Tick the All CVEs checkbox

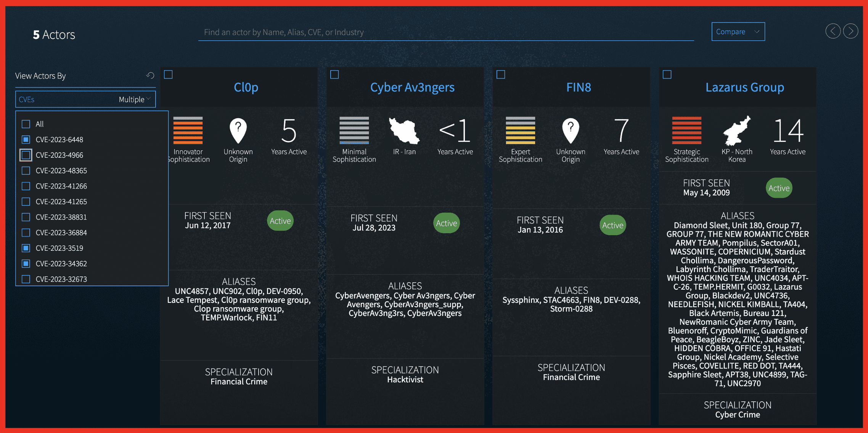pos(26,124)
